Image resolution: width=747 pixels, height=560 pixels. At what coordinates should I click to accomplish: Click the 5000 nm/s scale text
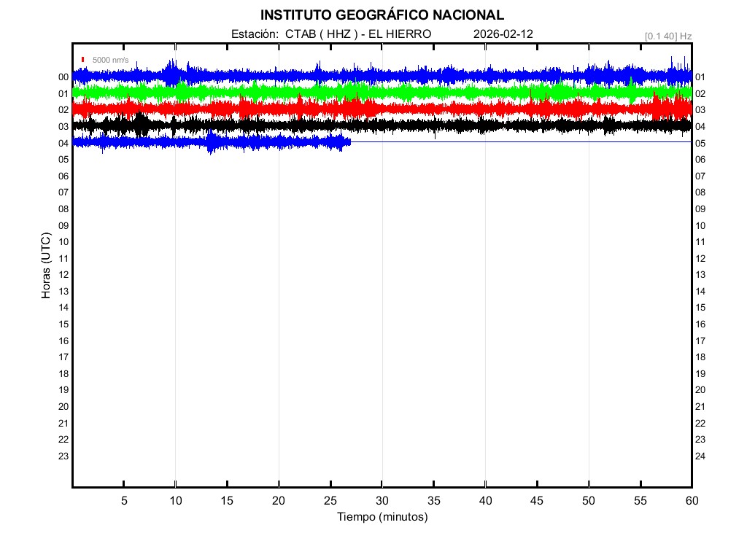(110, 60)
